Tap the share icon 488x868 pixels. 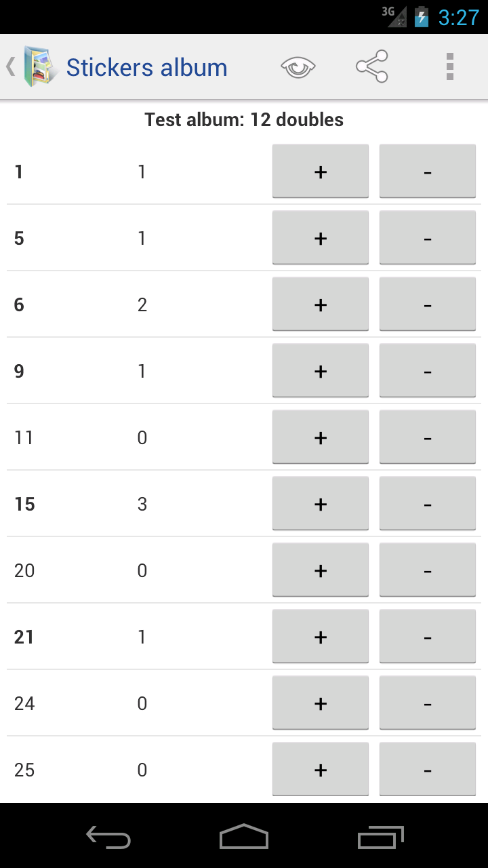372,67
